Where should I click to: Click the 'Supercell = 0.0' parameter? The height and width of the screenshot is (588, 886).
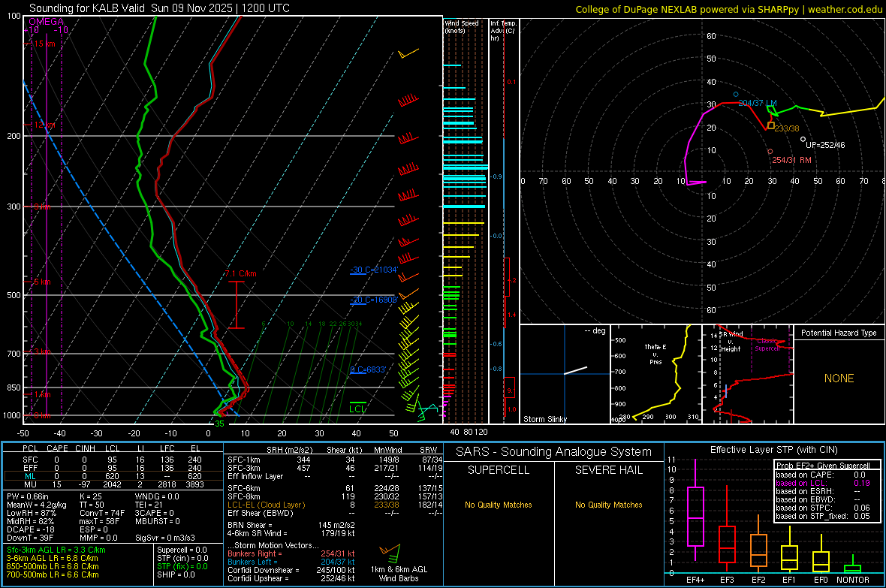(x=182, y=550)
